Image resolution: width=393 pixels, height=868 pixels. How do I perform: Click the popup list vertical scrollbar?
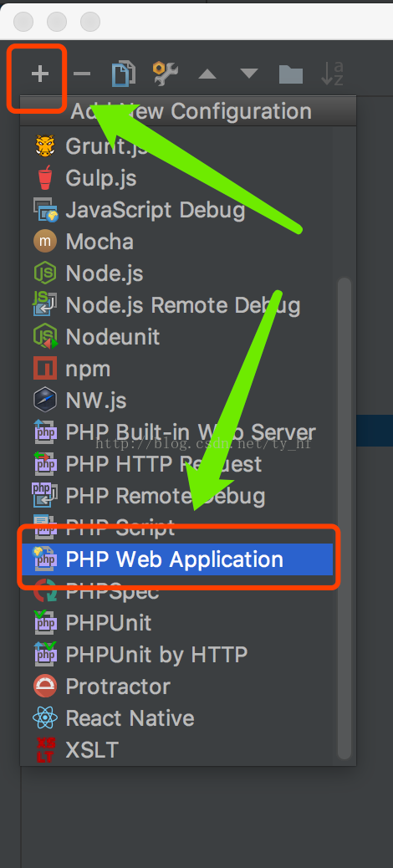click(345, 518)
